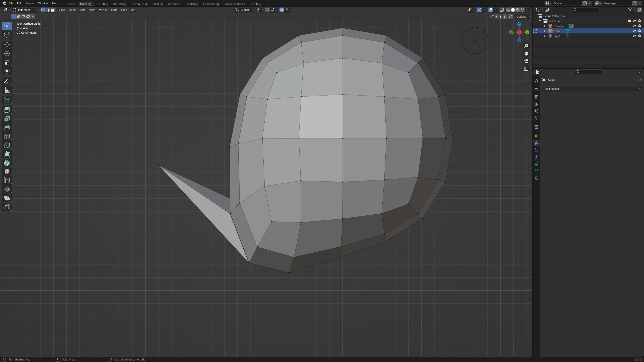Viewport: 644px width, 362px height.
Task: Add a new workspace with the plus button
Action: [266, 4]
